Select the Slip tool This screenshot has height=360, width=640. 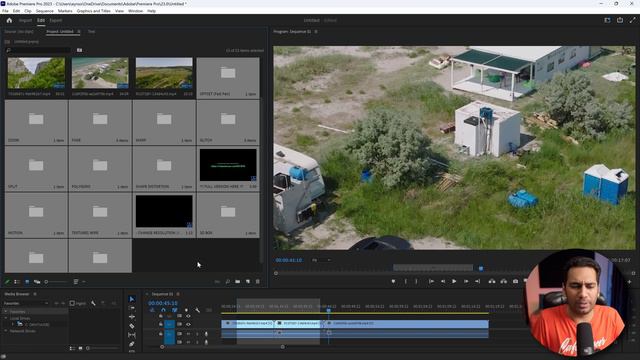coord(131,335)
